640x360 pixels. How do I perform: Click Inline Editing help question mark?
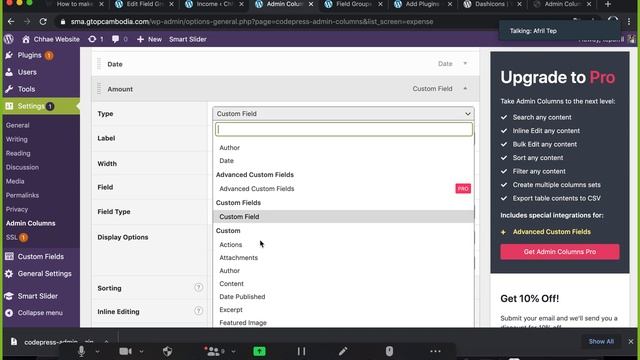[198, 311]
